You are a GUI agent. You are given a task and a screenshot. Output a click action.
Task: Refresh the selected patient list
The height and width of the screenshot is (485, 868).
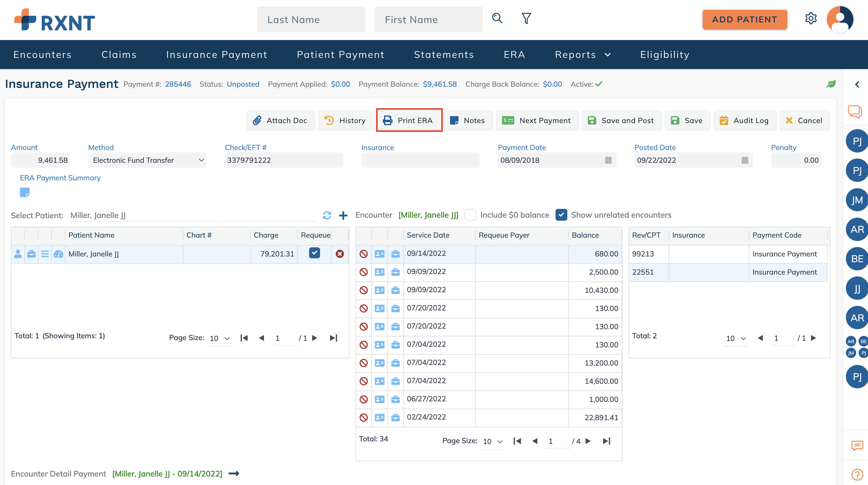tap(327, 215)
